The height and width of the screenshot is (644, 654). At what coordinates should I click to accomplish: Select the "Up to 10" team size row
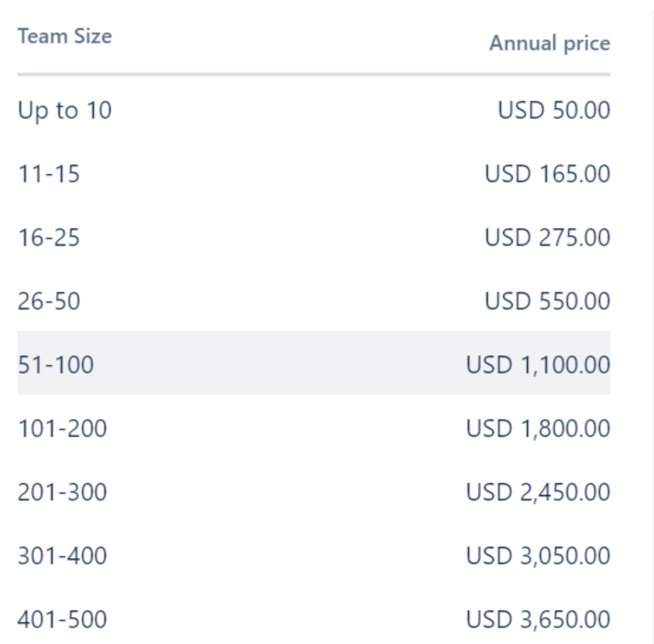coord(64,110)
